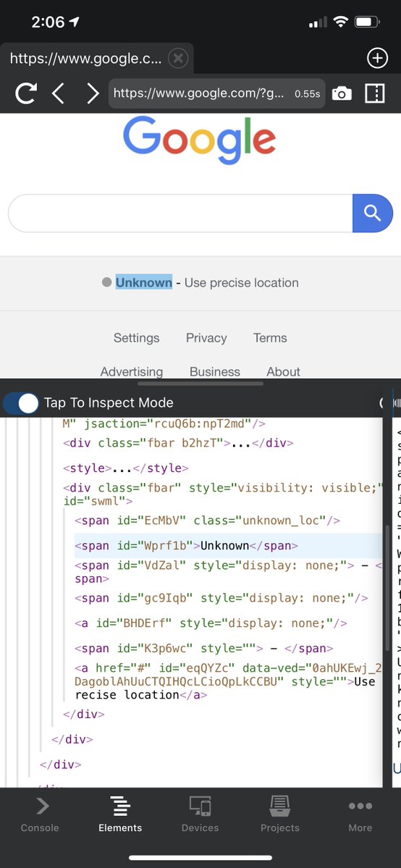Open a new tab with plus icon
This screenshot has width=401, height=868.
pyautogui.click(x=377, y=58)
